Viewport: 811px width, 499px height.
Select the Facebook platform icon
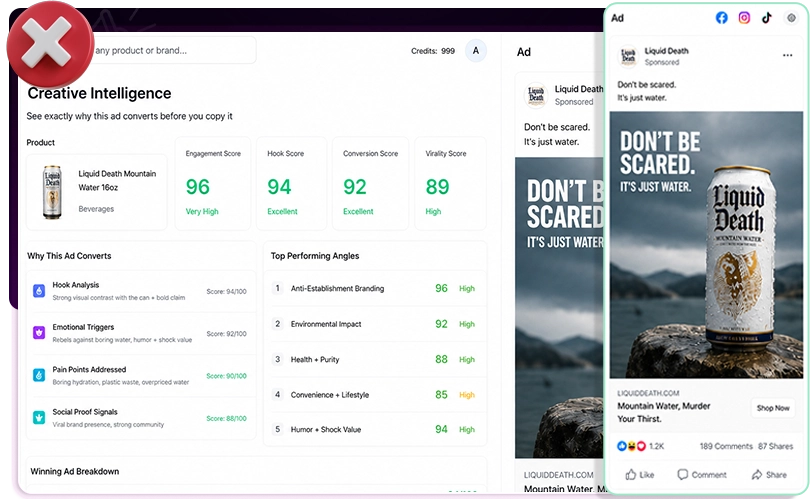click(722, 18)
